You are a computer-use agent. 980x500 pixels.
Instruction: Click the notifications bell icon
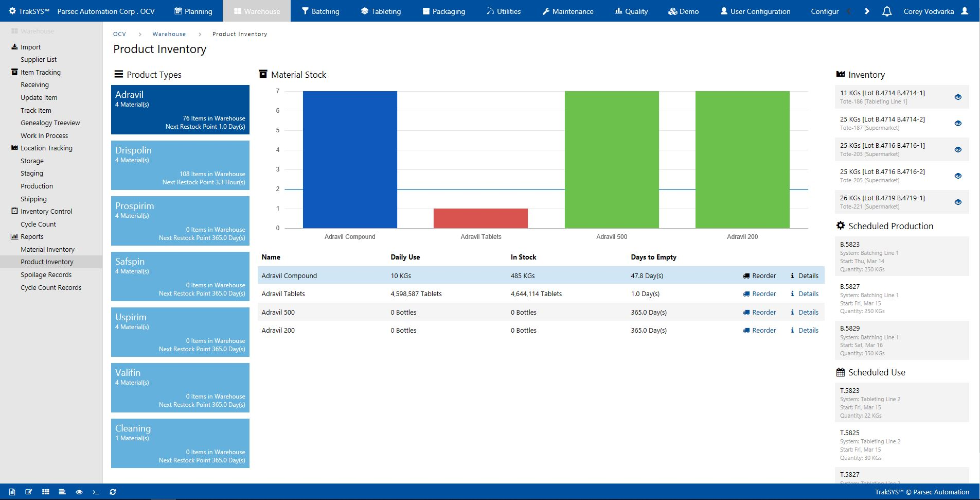[887, 11]
